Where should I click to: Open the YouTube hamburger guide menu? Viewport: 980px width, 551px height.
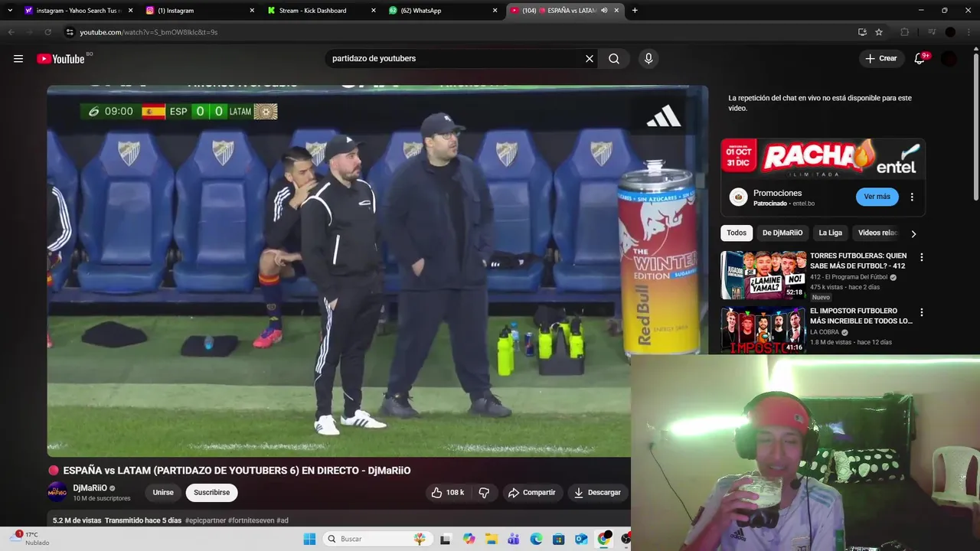point(18,59)
